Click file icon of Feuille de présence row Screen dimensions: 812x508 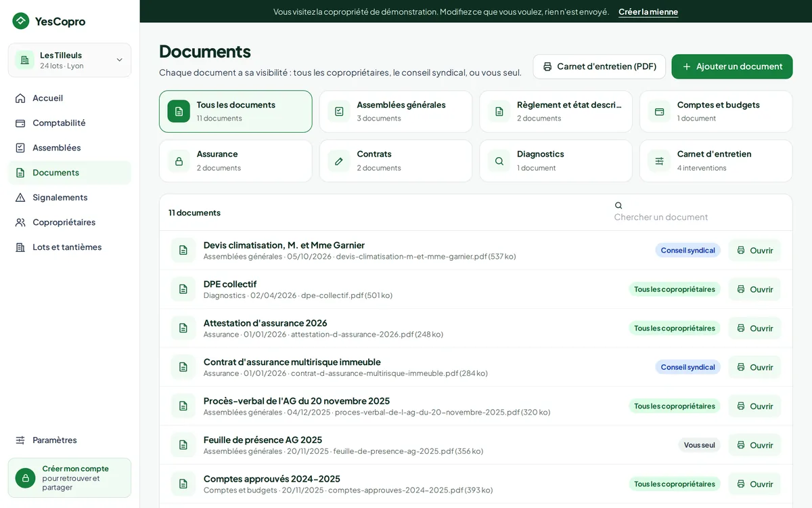coord(183,445)
